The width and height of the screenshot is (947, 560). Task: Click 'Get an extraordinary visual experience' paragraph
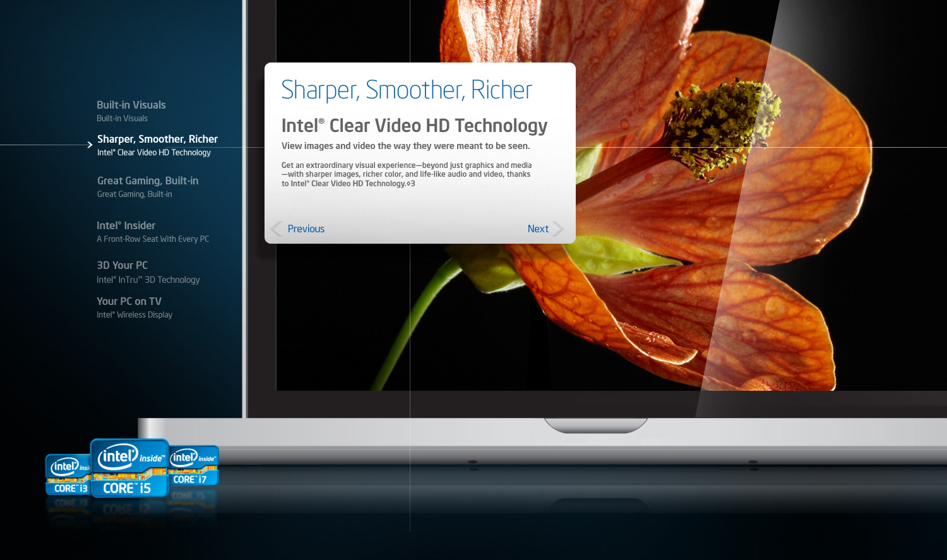pyautogui.click(x=407, y=174)
